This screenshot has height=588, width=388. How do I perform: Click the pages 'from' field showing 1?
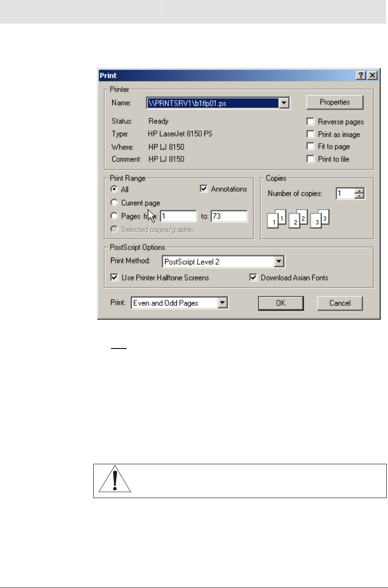(178, 216)
